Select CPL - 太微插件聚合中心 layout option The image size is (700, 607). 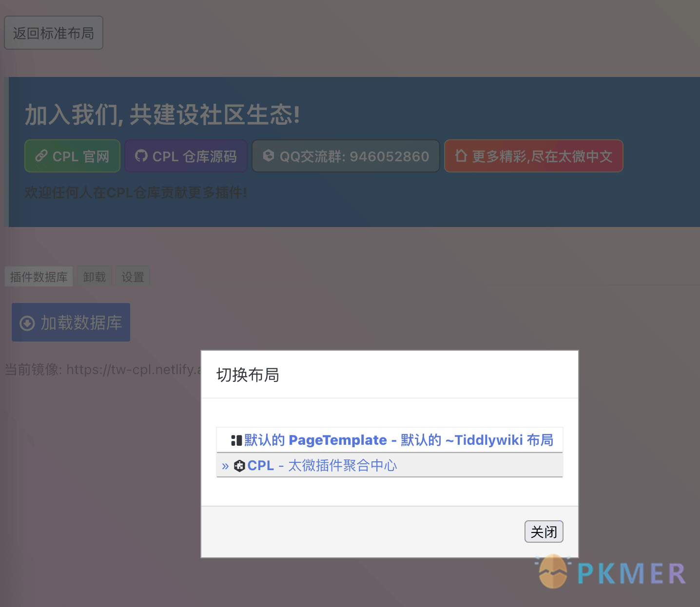point(389,465)
